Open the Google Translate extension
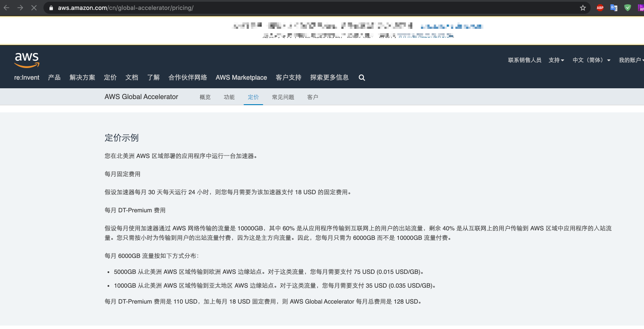The height and width of the screenshot is (329, 644). [614, 8]
